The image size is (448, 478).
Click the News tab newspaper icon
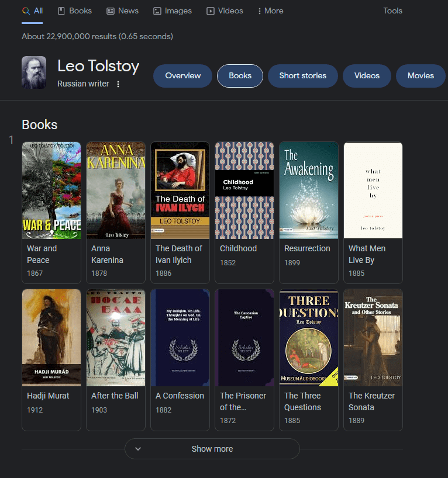[110, 11]
